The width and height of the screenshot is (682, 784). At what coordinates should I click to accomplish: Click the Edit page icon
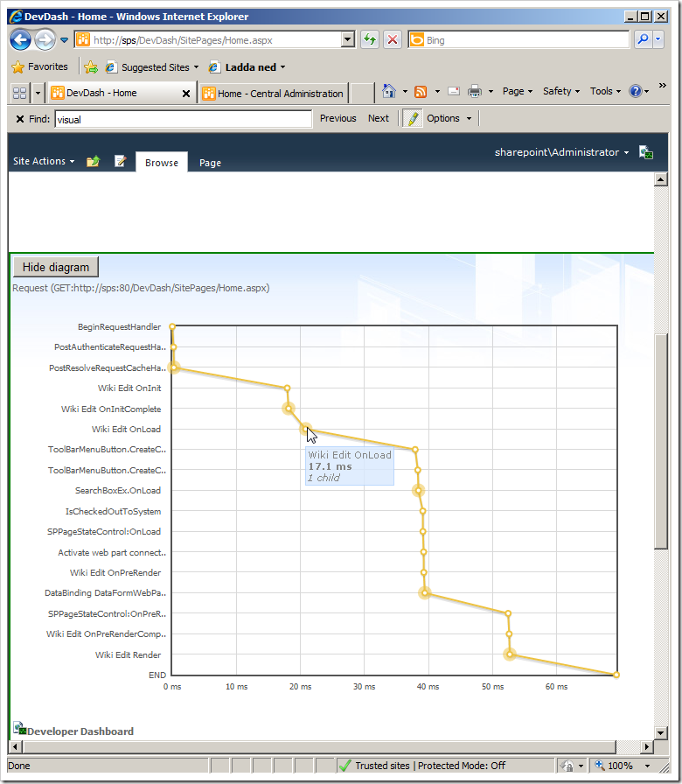click(x=120, y=161)
